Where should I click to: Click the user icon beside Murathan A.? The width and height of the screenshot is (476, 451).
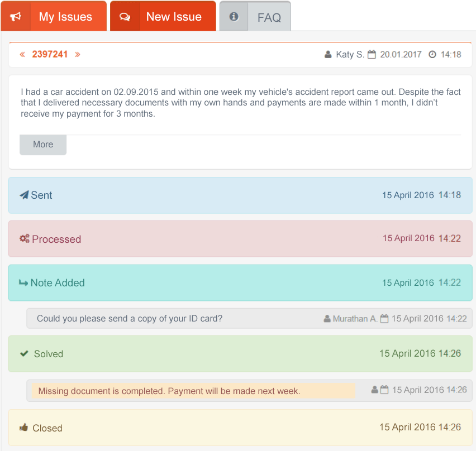327,319
